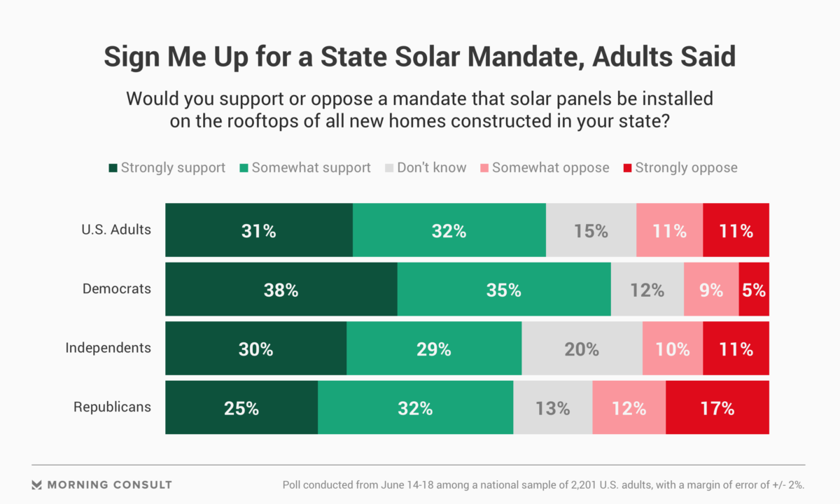This screenshot has width=840, height=504.
Task: Click the Somewhat support legend swatch
Action: pyautogui.click(x=244, y=168)
